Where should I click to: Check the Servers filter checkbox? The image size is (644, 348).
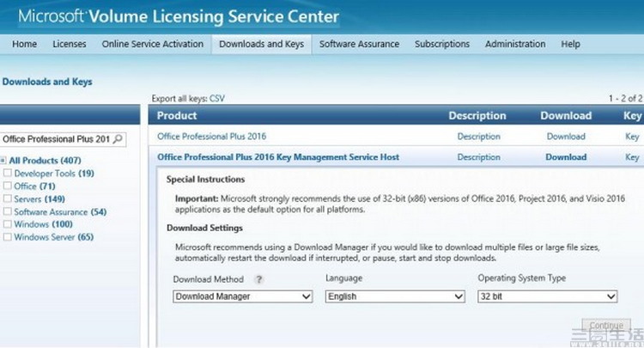(8, 198)
